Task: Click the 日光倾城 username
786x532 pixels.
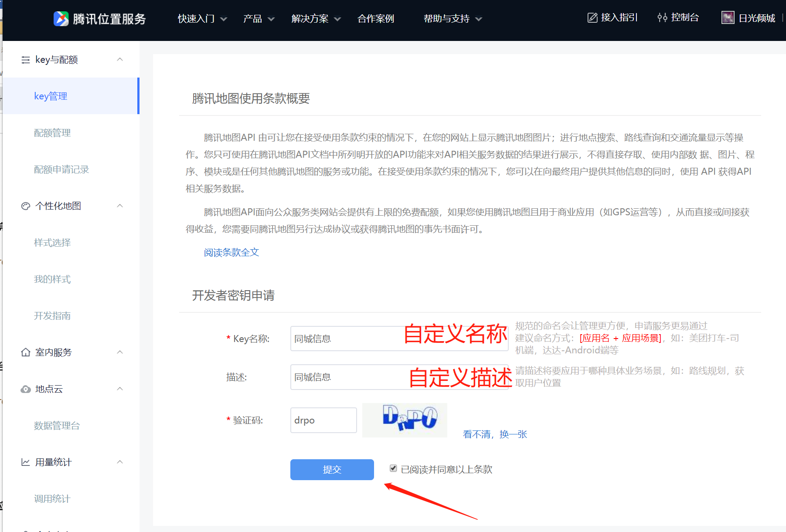Action: click(757, 18)
